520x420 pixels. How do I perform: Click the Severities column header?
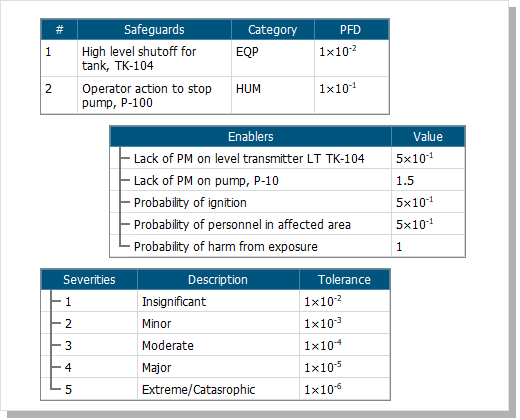tap(89, 280)
